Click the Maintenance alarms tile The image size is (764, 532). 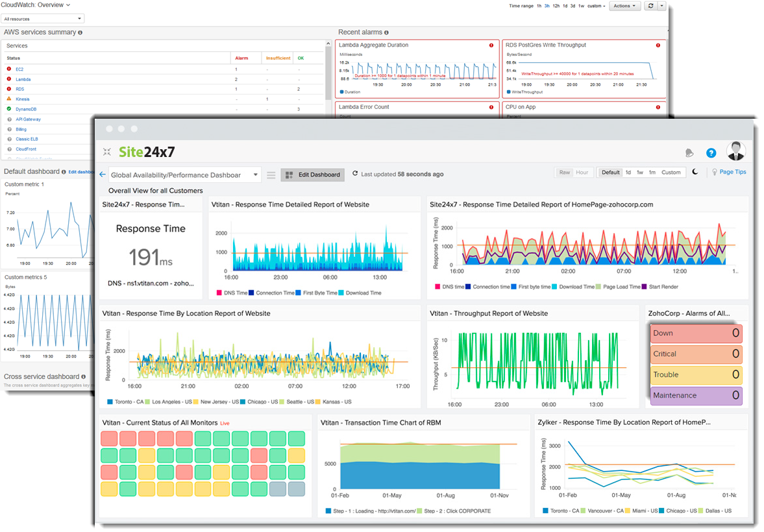tap(696, 396)
